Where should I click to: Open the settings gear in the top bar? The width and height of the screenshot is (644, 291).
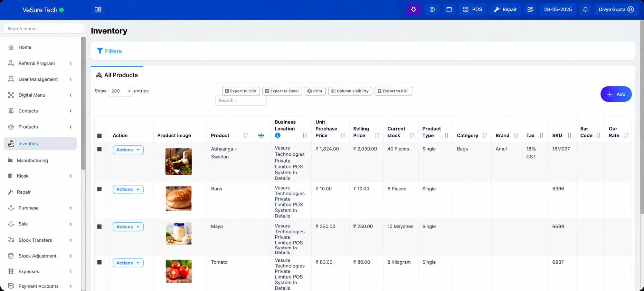pyautogui.click(x=414, y=10)
